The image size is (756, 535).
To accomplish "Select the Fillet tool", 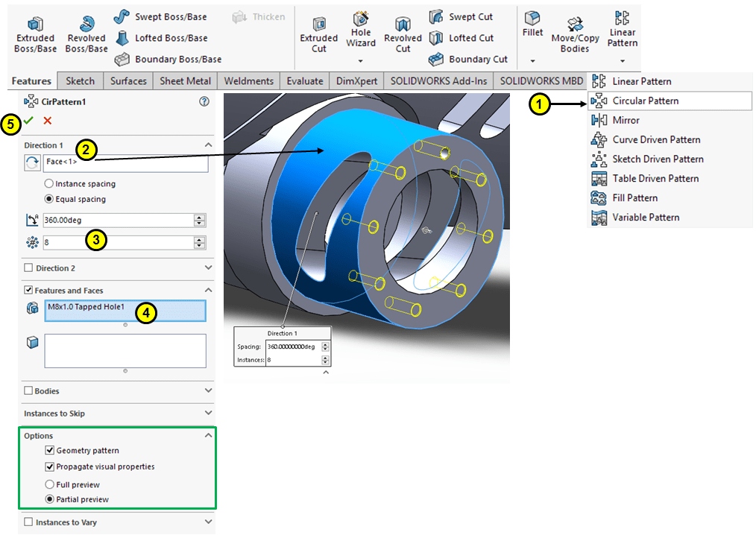I will (532, 19).
